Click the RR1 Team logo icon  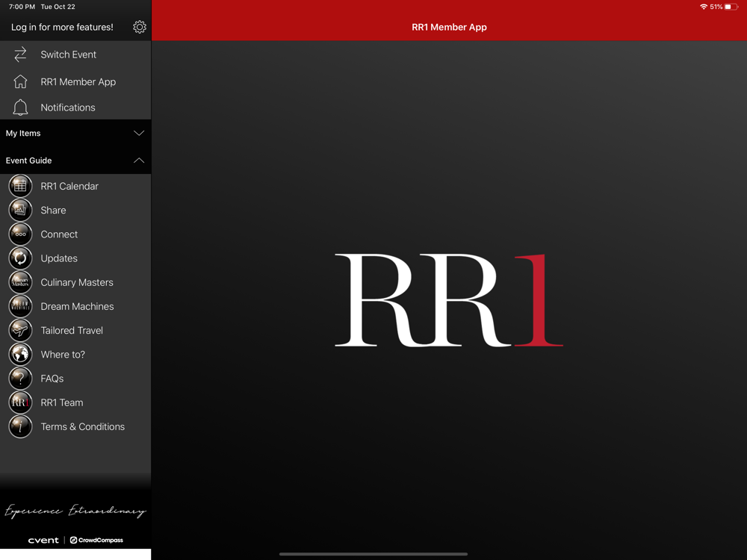coord(20,402)
